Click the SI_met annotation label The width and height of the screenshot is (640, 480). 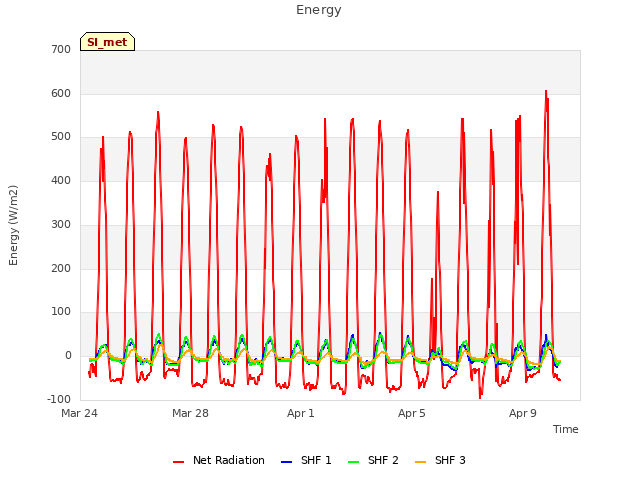[107, 42]
